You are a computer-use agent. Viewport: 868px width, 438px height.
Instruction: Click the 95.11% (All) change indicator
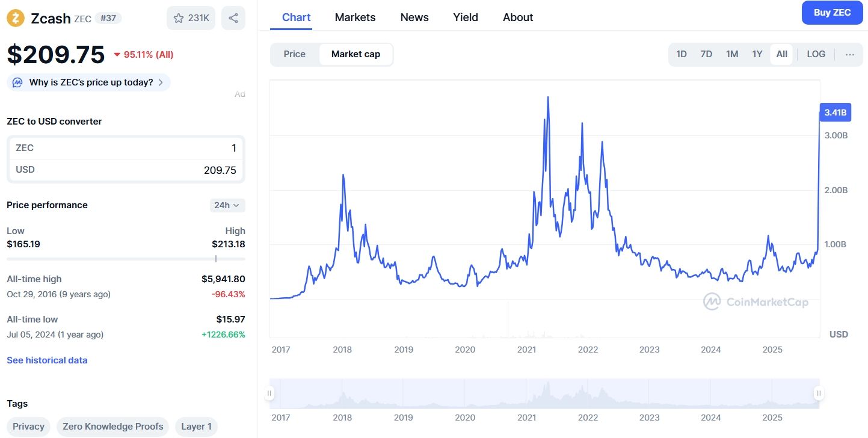pyautogui.click(x=144, y=55)
